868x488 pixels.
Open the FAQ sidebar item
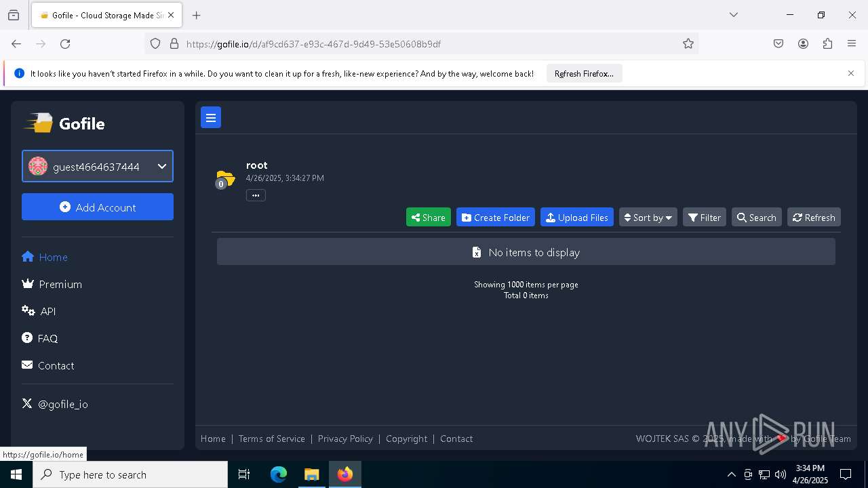(40, 338)
